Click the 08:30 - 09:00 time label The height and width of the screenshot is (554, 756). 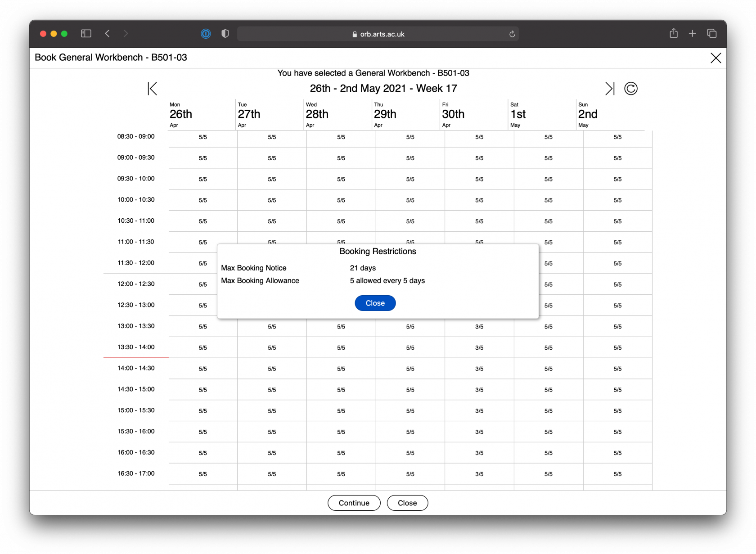[136, 136]
